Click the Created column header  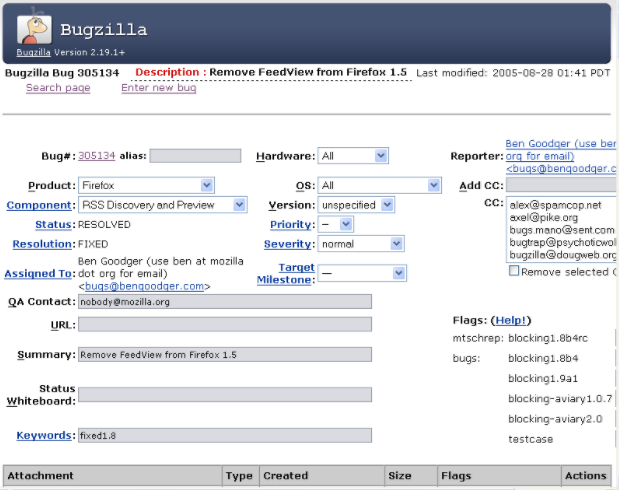tap(321, 476)
